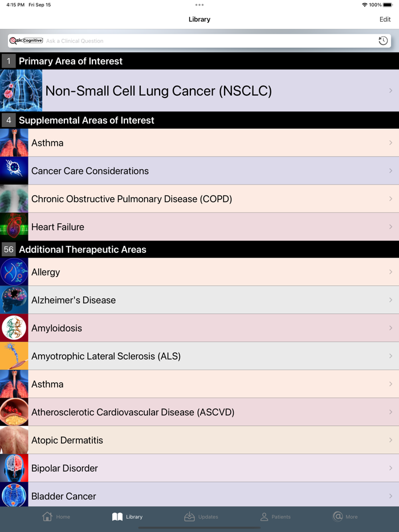The image size is (399, 532).
Task: Tap the Ask Cognitive logo
Action: 26,40
